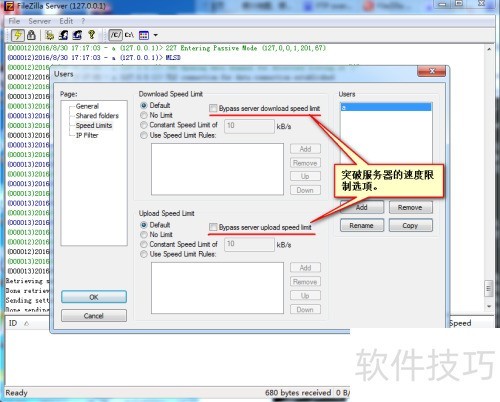Choose upload Use Speed Limit Rules radio
This screenshot has width=500, height=402.
click(x=144, y=254)
